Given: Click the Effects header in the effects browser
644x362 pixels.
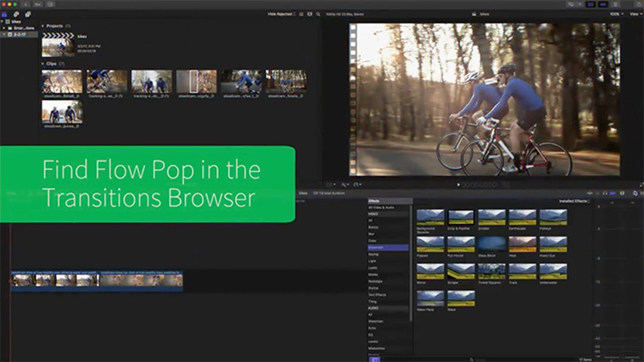Looking at the screenshot, I should pyautogui.click(x=390, y=201).
